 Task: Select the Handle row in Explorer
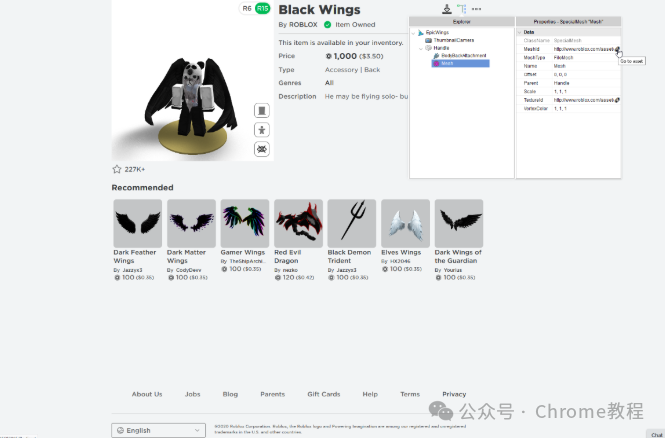441,48
